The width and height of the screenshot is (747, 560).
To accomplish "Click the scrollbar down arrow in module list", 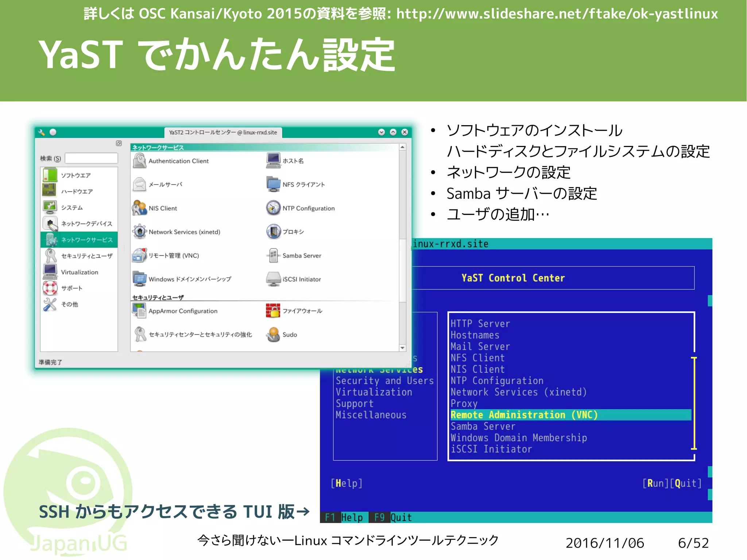I will click(402, 348).
